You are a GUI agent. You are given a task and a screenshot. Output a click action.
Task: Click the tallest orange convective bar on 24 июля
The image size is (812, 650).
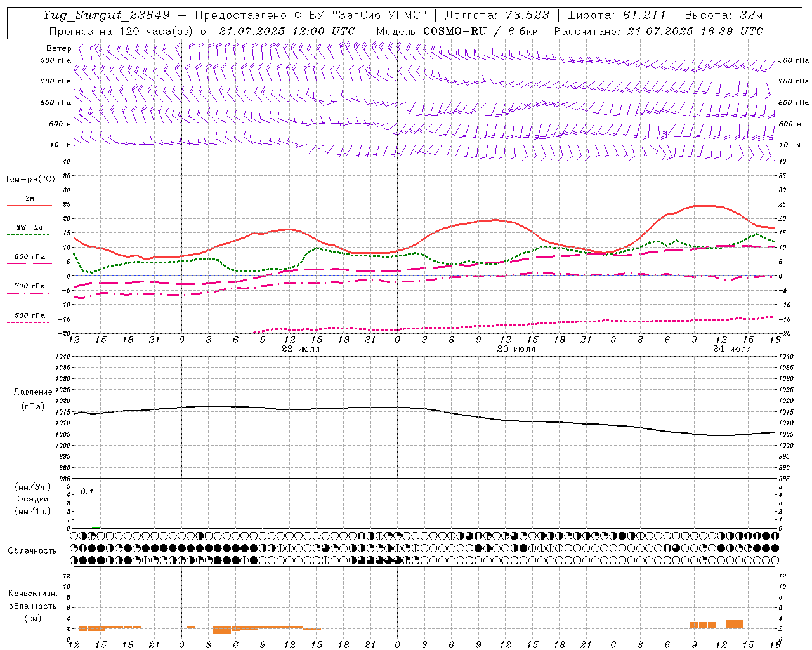pos(735,625)
